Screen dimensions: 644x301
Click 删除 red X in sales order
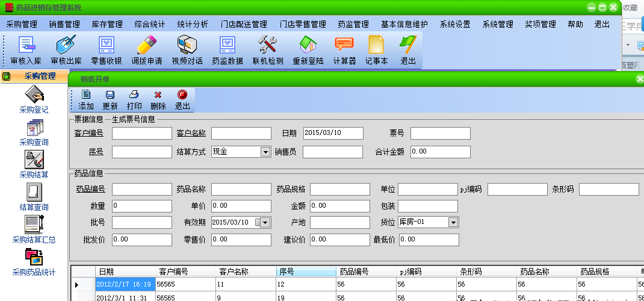[158, 100]
